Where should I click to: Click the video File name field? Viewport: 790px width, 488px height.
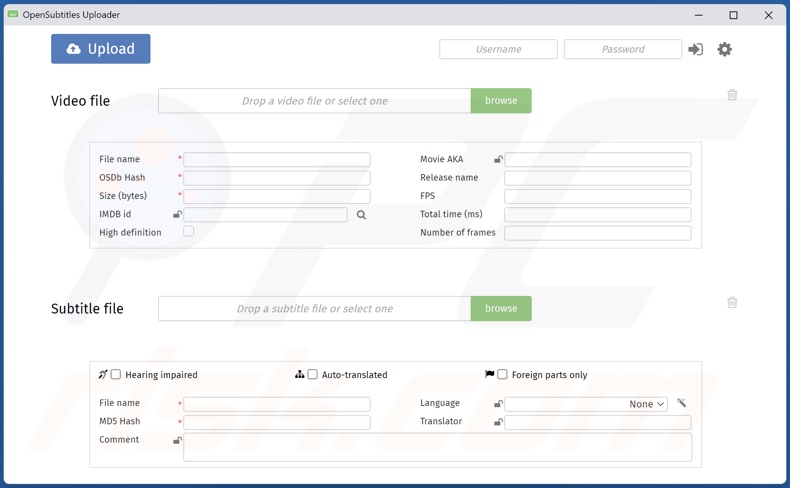point(277,160)
